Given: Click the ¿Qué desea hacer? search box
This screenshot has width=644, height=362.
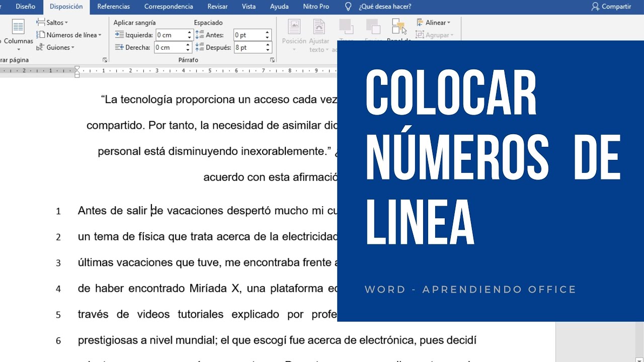Looking at the screenshot, I should click(385, 7).
